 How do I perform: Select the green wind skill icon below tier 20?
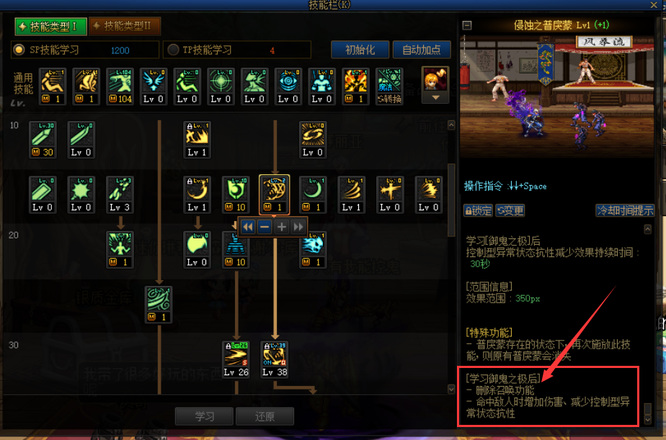click(x=158, y=304)
